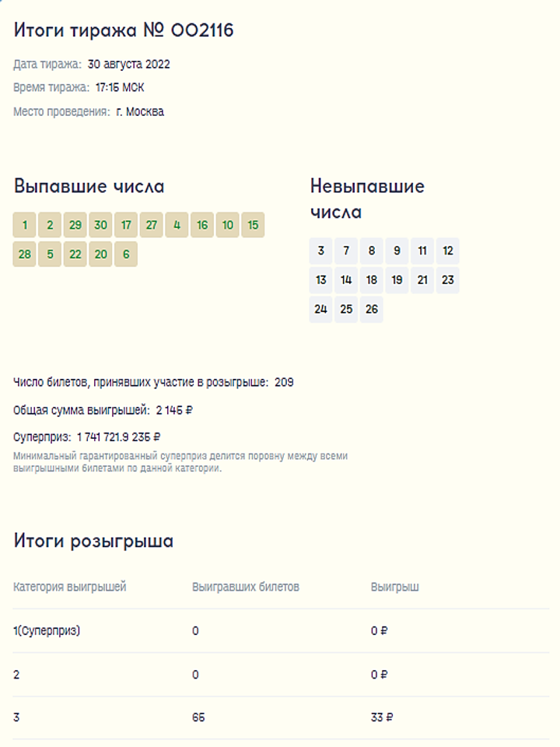Click undrawn number tile 19
560x747 pixels.
(397, 280)
